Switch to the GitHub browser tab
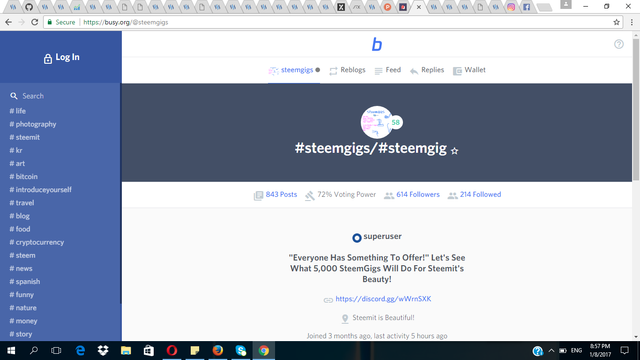The image size is (640, 360). click(x=29, y=7)
